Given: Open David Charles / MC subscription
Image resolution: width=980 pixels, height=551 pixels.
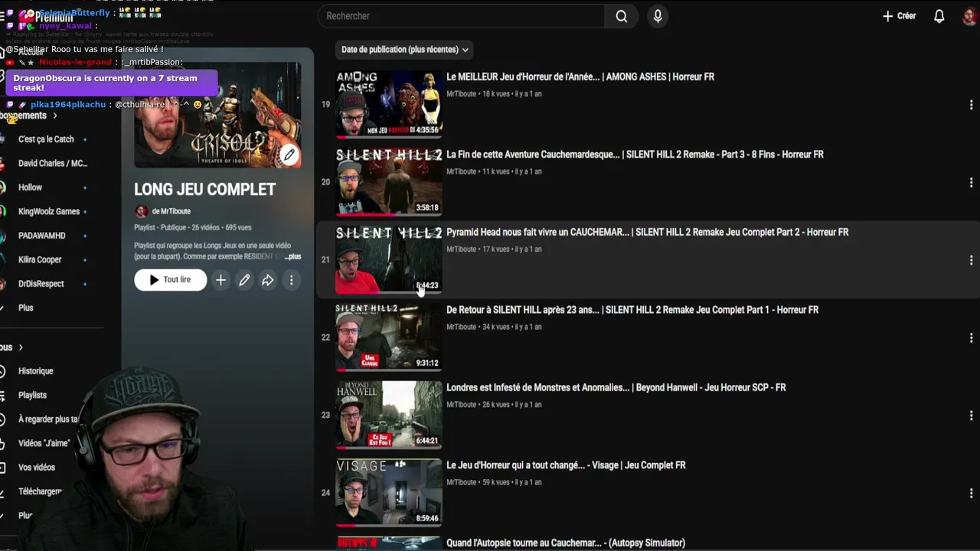Looking at the screenshot, I should click(x=52, y=163).
